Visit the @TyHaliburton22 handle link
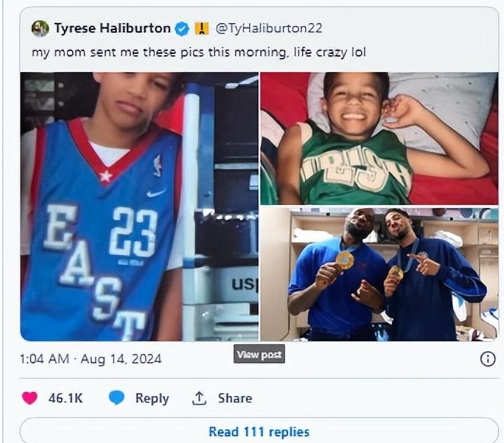Image resolution: width=504 pixels, height=443 pixels. tap(269, 29)
